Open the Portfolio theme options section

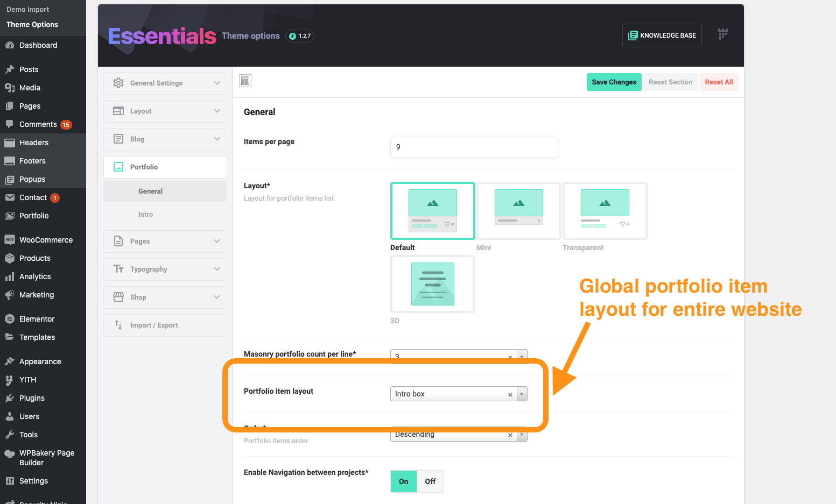pyautogui.click(x=165, y=167)
